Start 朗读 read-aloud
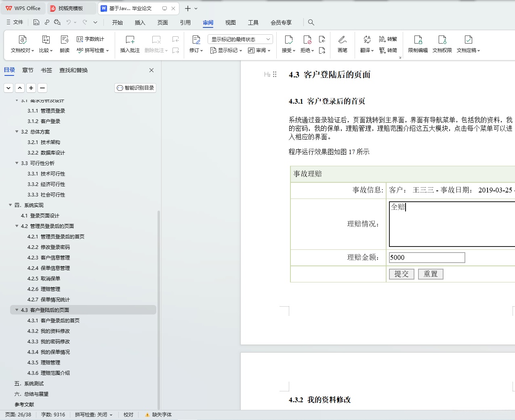The image size is (515, 420). click(65, 44)
